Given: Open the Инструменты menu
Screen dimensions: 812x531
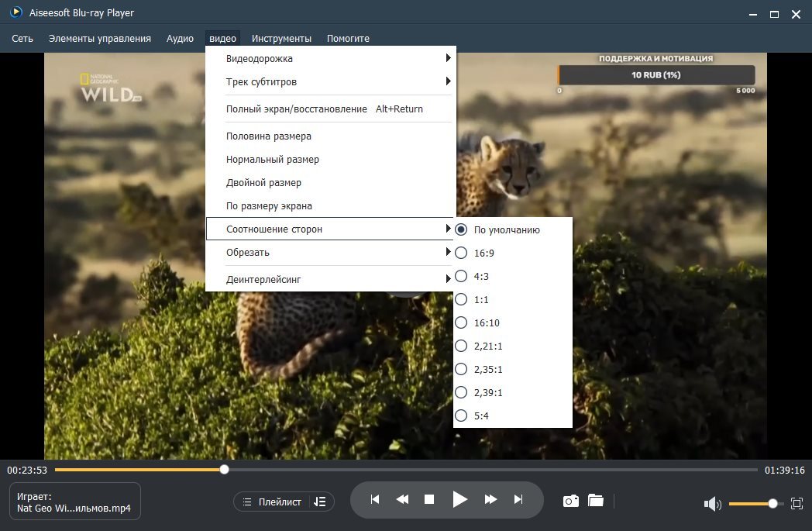Looking at the screenshot, I should click(281, 38).
